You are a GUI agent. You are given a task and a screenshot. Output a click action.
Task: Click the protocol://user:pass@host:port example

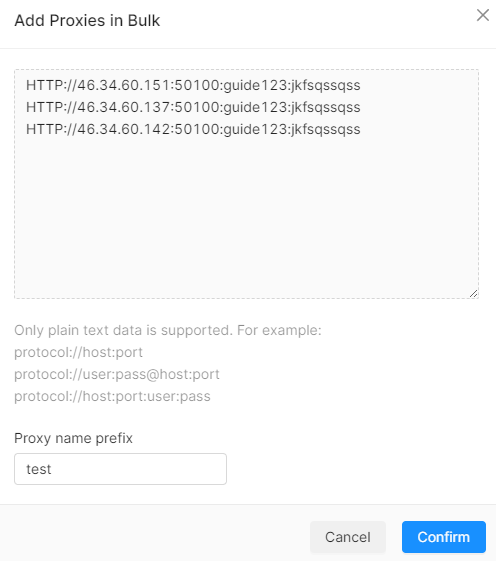tap(117, 375)
